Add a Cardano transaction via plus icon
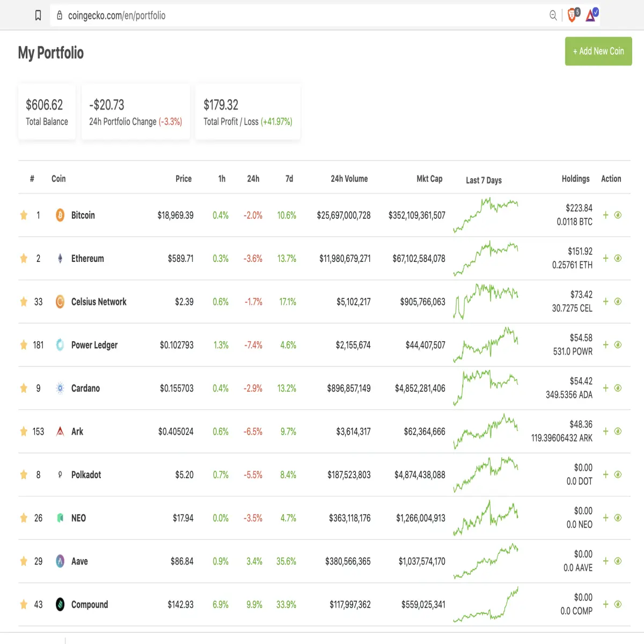644x644 pixels. coord(605,388)
